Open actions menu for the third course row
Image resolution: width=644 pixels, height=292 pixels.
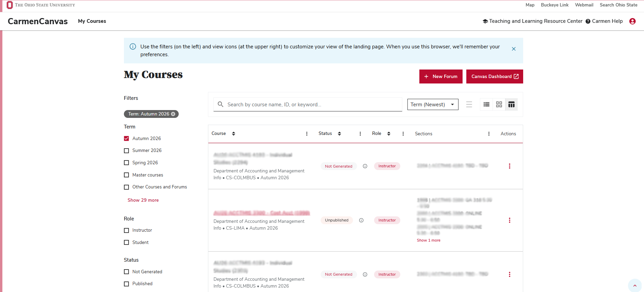coord(510,274)
